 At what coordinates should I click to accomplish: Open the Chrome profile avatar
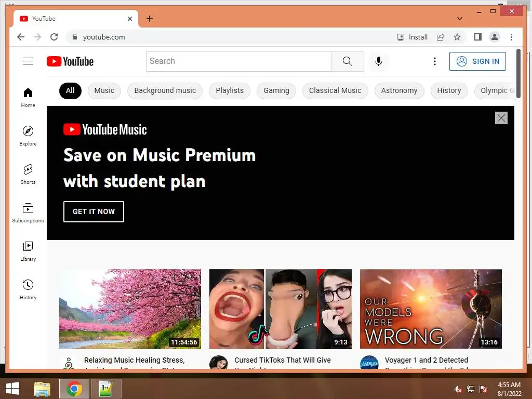(495, 37)
